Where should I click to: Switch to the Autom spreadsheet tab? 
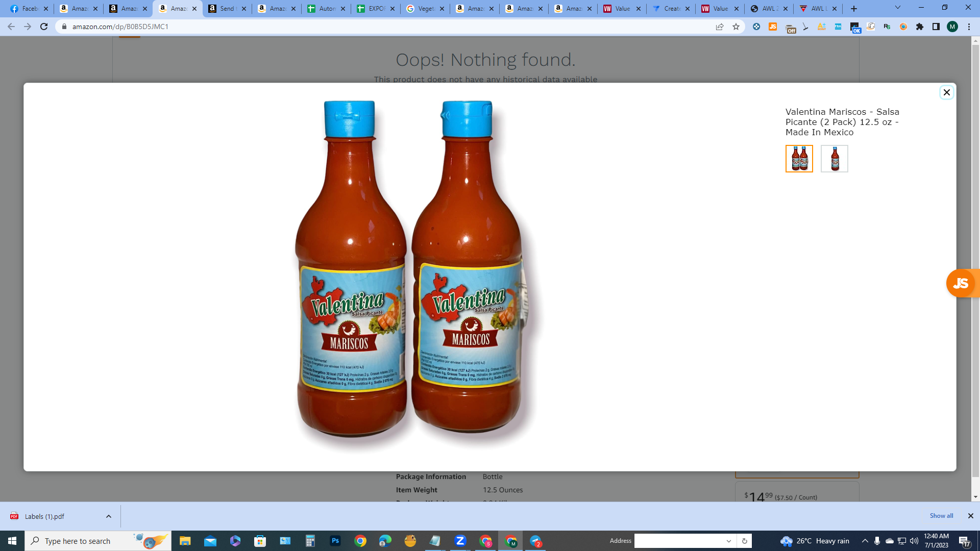pyautogui.click(x=326, y=9)
